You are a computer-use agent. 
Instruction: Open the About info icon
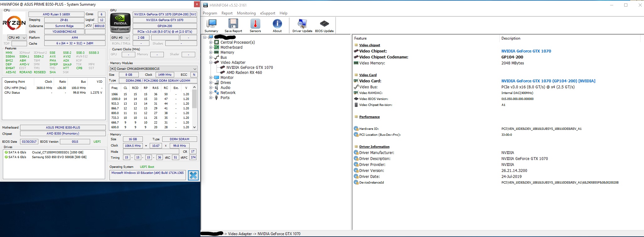(277, 25)
